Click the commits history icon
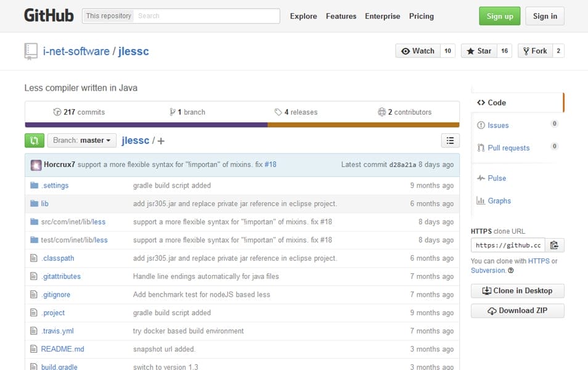This screenshot has height=370, width=588. point(57,112)
